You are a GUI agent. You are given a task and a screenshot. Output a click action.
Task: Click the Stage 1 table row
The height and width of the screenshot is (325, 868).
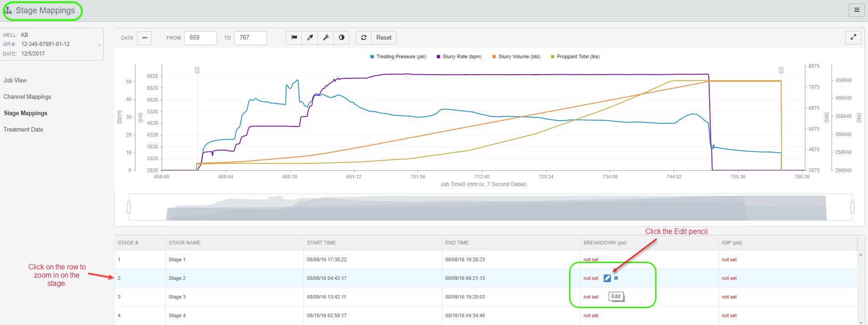(318, 259)
